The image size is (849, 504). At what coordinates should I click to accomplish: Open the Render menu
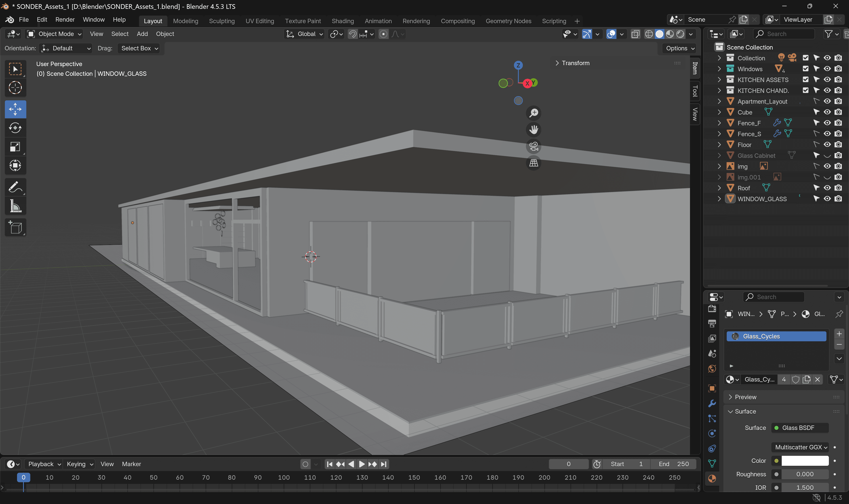click(65, 20)
